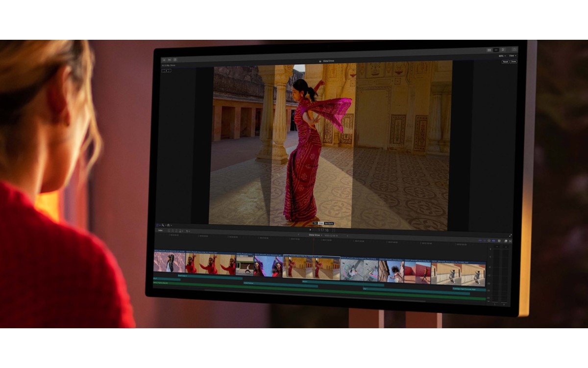Open the Global Grove project dropdown
Screen dimensions: 588x368
[x=315, y=235]
